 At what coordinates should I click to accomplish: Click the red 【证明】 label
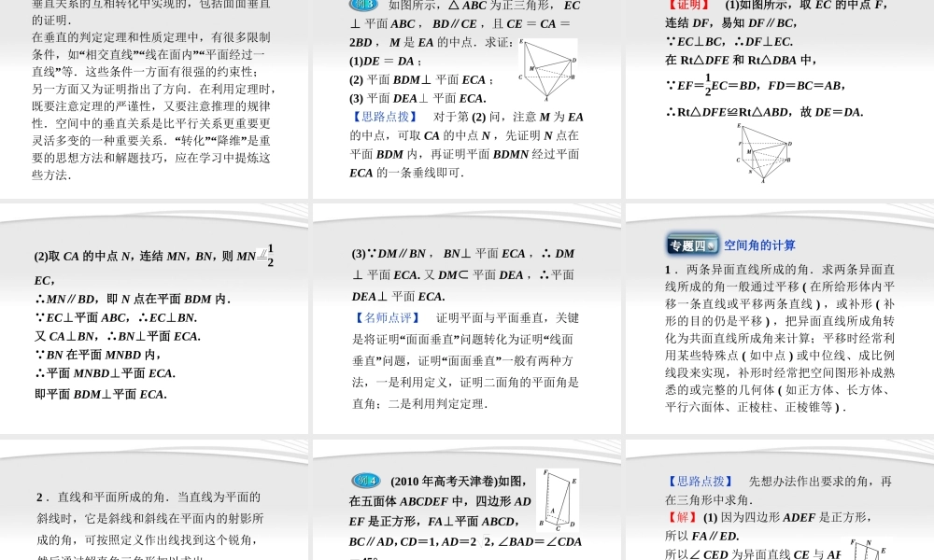coord(688,5)
